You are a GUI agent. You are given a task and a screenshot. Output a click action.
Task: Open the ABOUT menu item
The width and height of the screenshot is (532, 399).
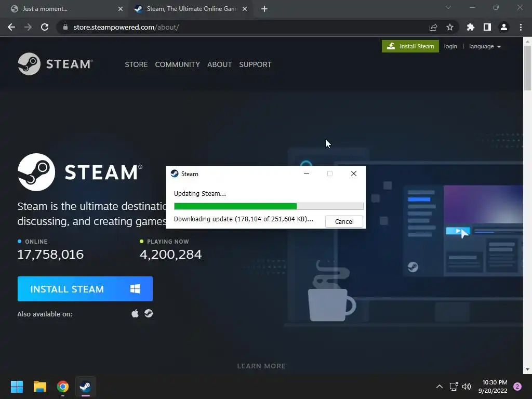(x=220, y=64)
